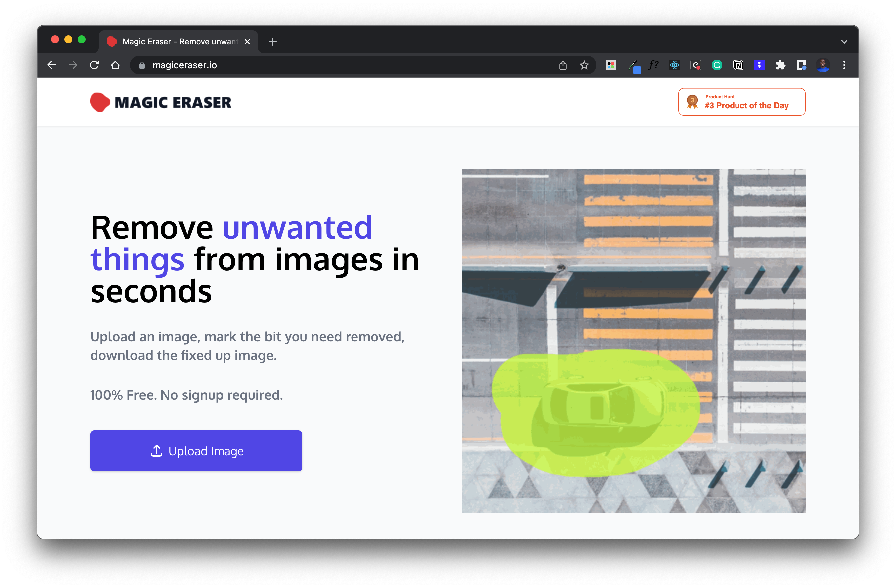Screen dimensions: 896x588
Task: Close the Magic Eraser tab
Action: (247, 42)
